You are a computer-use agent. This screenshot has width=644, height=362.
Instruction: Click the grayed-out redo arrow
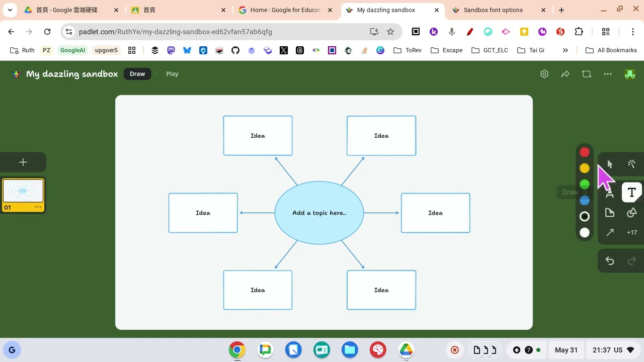(632, 260)
